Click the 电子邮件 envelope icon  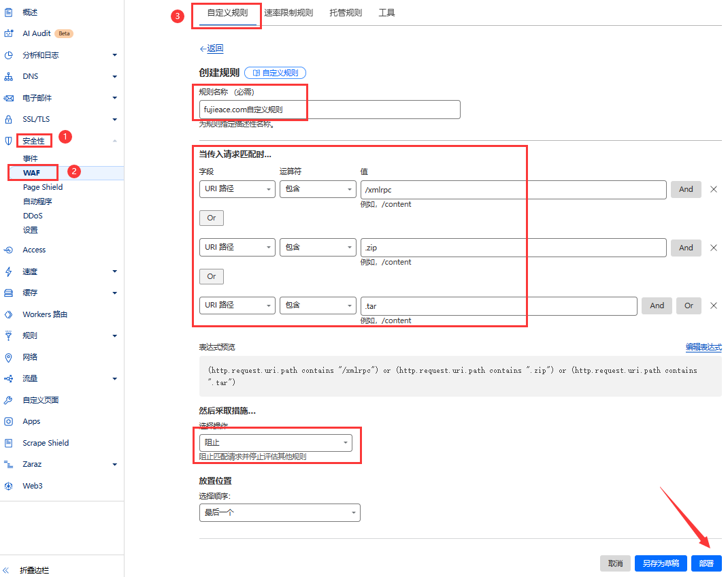[8, 98]
